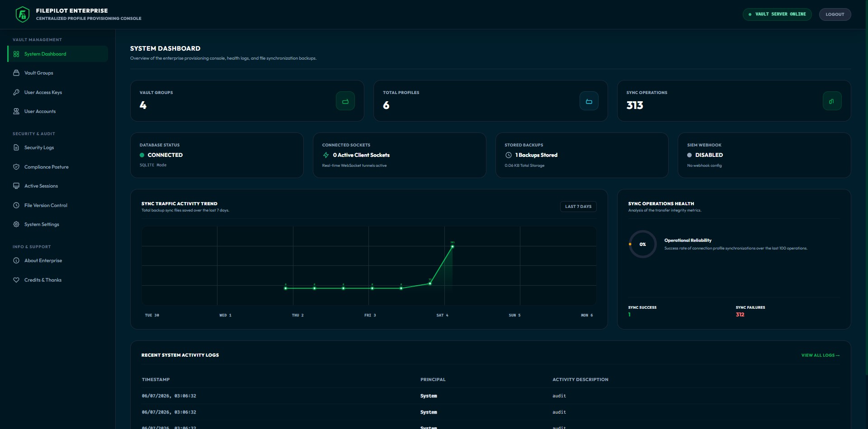The image size is (868, 429).
Task: Click the MON 6 axis label
Action: [x=587, y=315]
